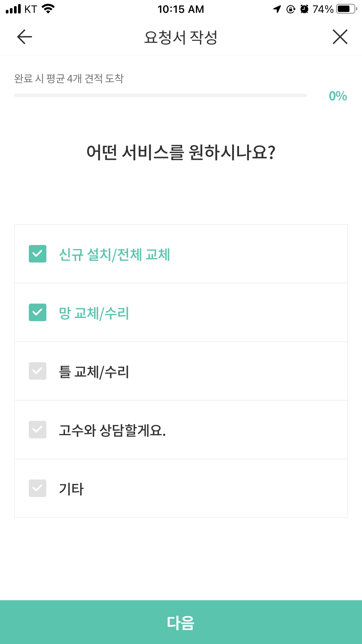Screen dimensions: 362x644
Task: Tap the cellular signal bars icon
Action: (13, 9)
